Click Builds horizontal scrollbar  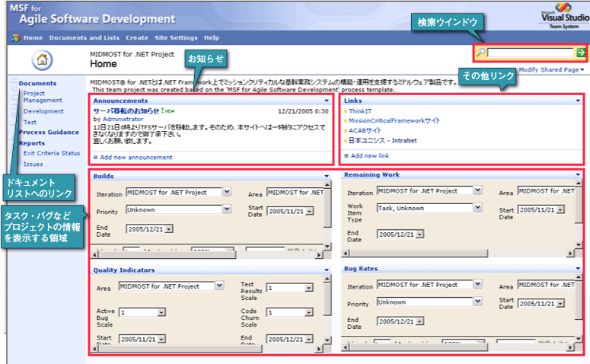207,255
